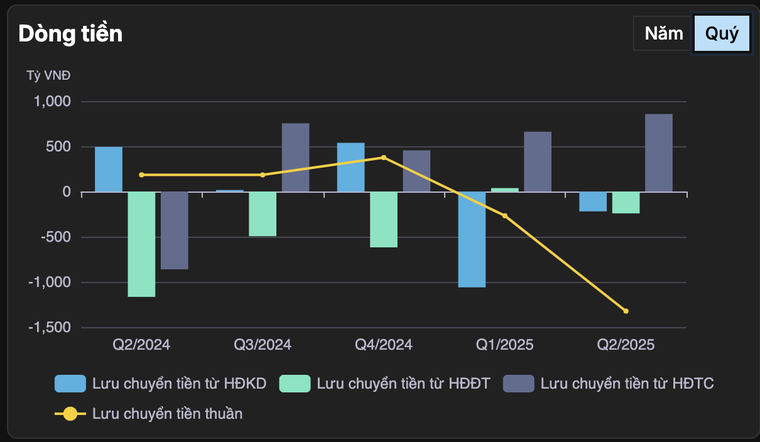This screenshot has width=760, height=442.
Task: Click the Dòng tiền chart title
Action: point(70,33)
